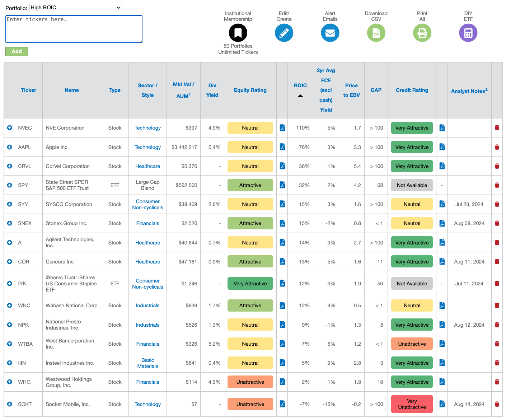Screen dimensions: 506x420
Task: Expand the SYY row details
Action: (10, 204)
